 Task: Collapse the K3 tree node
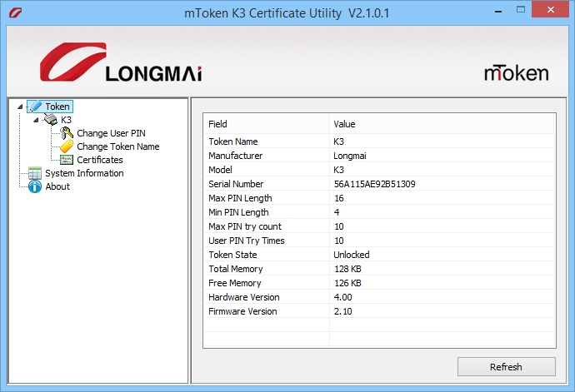[x=36, y=120]
